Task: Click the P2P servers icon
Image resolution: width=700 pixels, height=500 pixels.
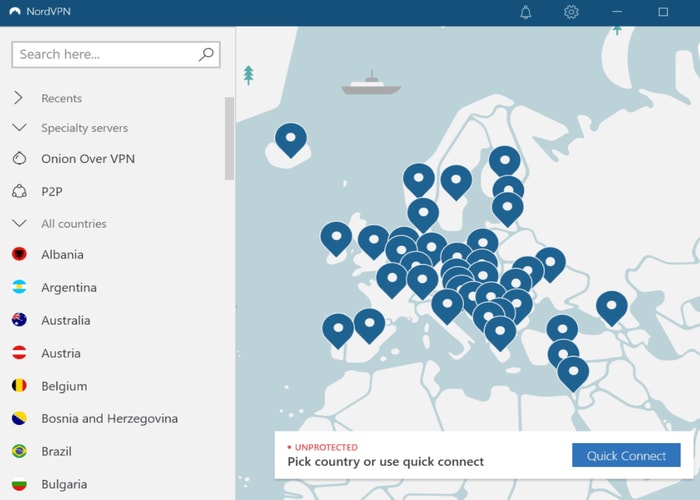Action: [x=19, y=191]
